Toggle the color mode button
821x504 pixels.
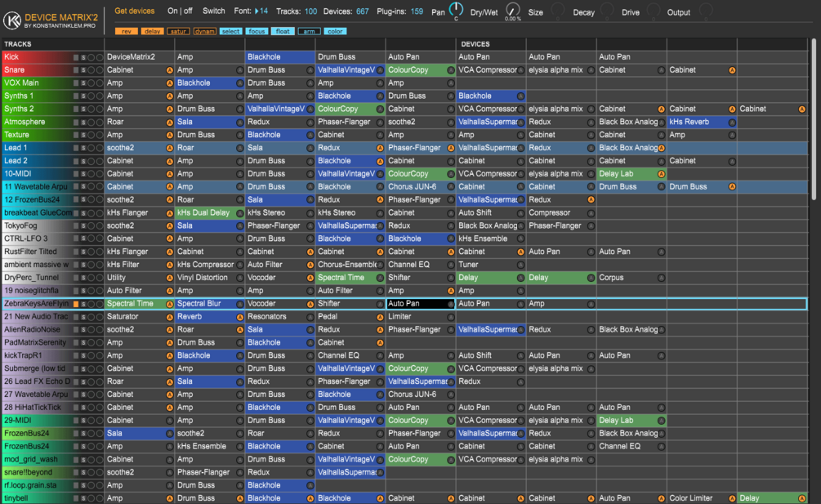coord(335,31)
